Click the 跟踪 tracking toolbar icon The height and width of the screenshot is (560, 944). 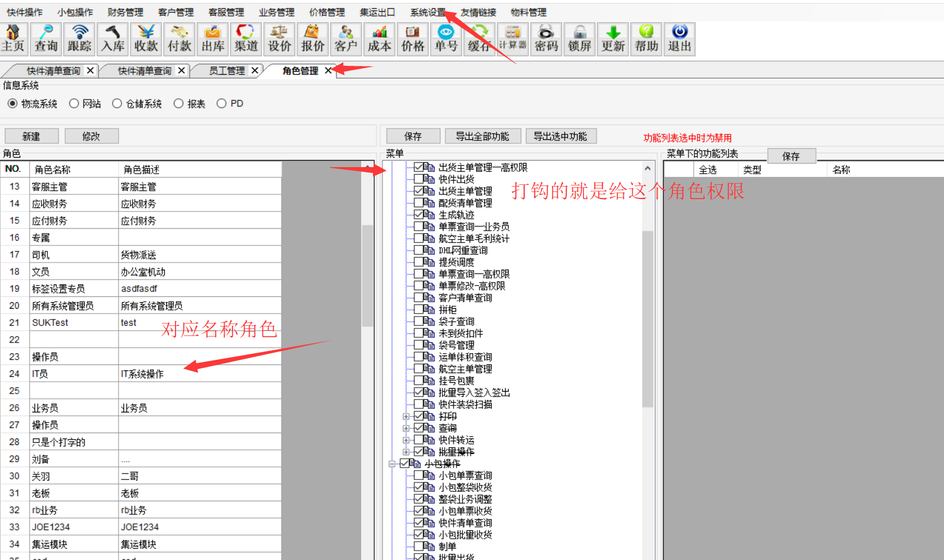click(x=79, y=39)
